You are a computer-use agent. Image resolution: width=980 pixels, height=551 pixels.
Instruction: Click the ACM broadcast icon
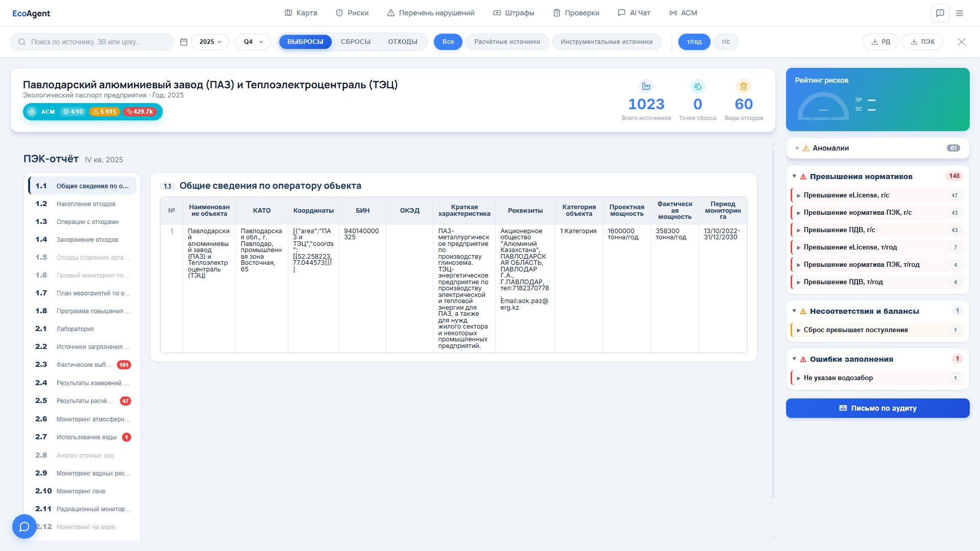pos(673,13)
